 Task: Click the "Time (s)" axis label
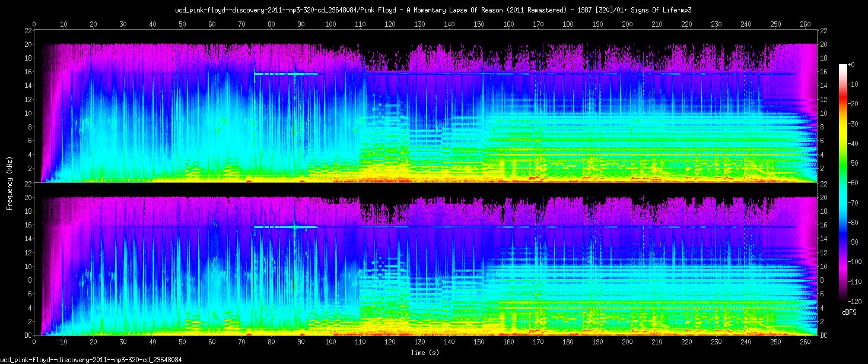point(425,353)
